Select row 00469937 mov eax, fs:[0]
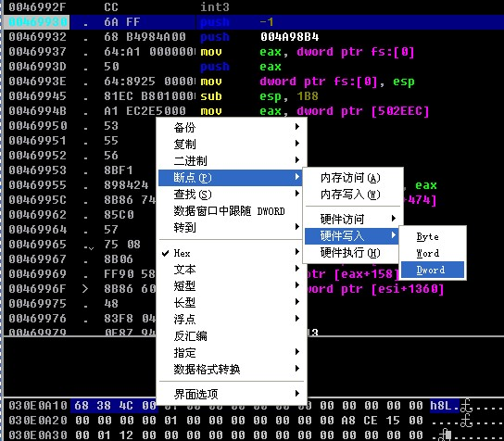Image resolution: width=504 pixels, height=441 pixels. (254, 52)
